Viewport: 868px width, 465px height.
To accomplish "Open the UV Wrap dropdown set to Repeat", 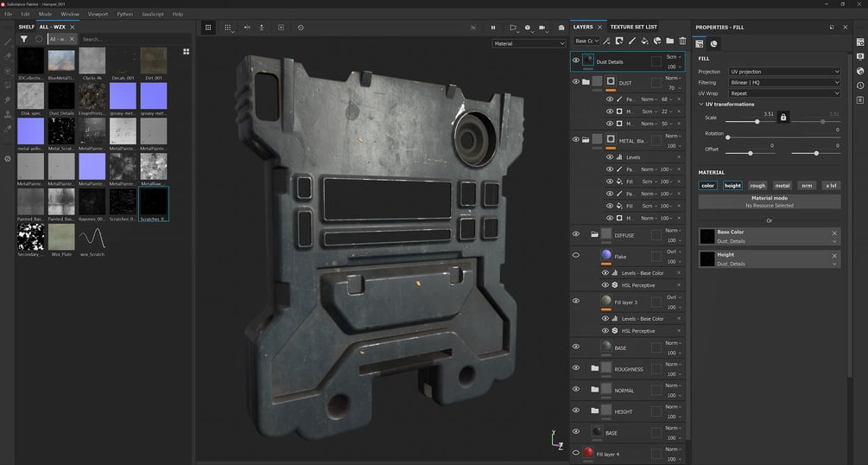I will [x=784, y=93].
